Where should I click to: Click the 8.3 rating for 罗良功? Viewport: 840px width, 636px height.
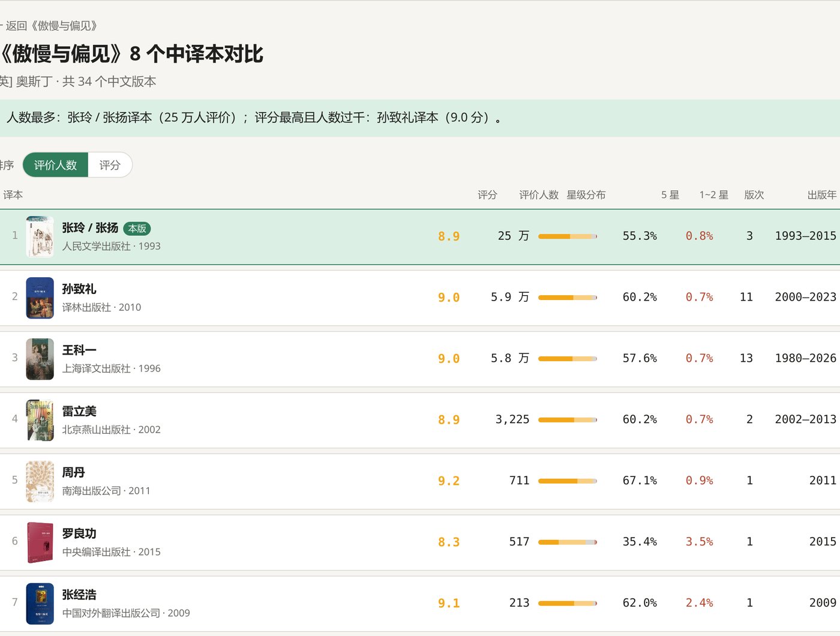point(449,542)
